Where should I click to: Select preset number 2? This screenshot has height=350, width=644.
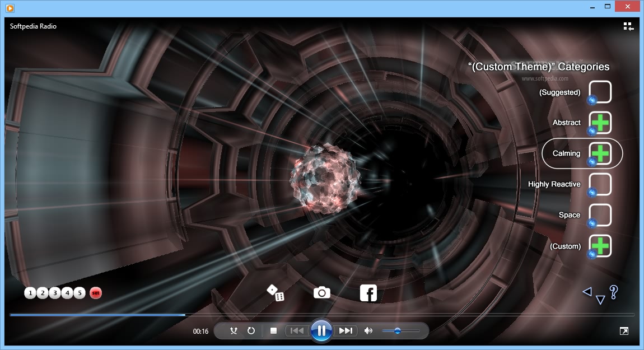43,293
